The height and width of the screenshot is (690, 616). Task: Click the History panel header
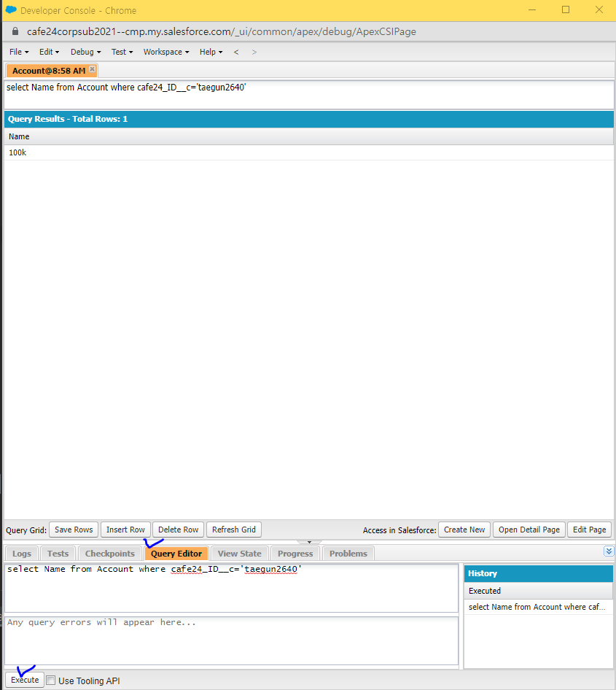pos(538,574)
